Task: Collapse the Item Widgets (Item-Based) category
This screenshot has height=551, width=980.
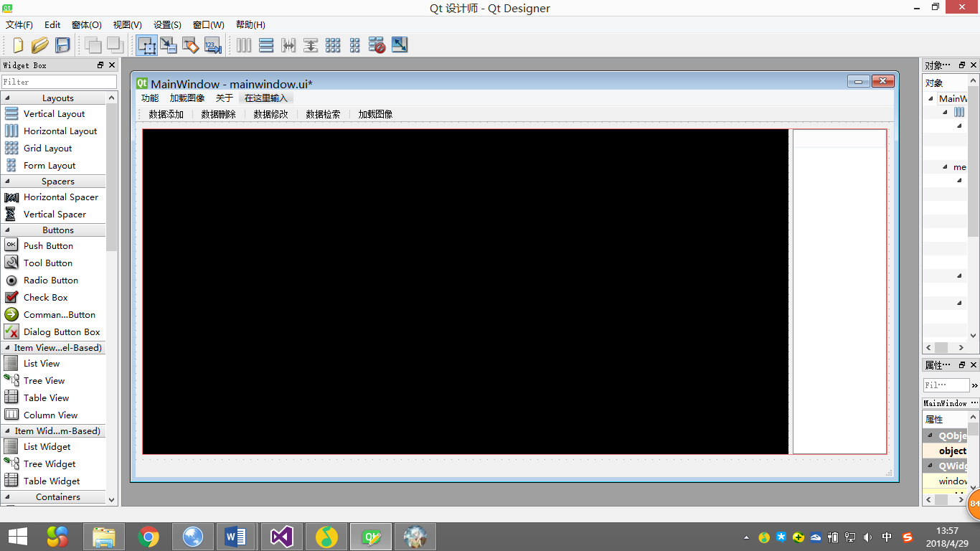Action: click(7, 431)
